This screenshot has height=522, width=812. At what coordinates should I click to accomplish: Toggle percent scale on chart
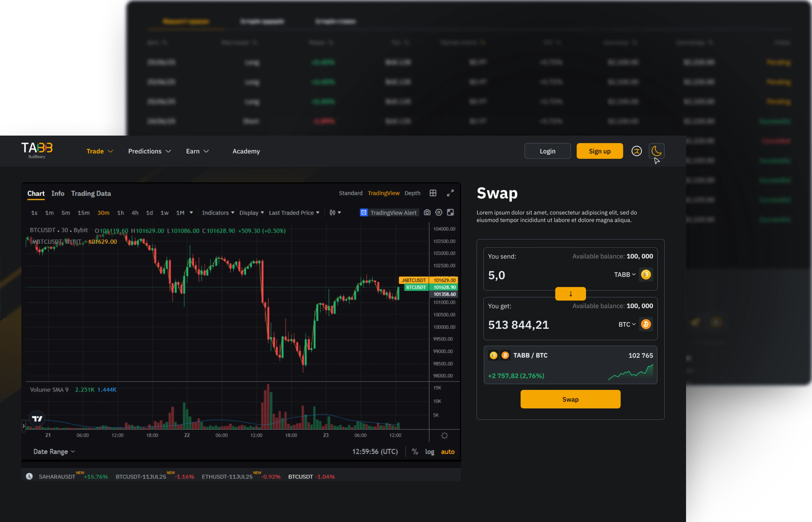415,452
